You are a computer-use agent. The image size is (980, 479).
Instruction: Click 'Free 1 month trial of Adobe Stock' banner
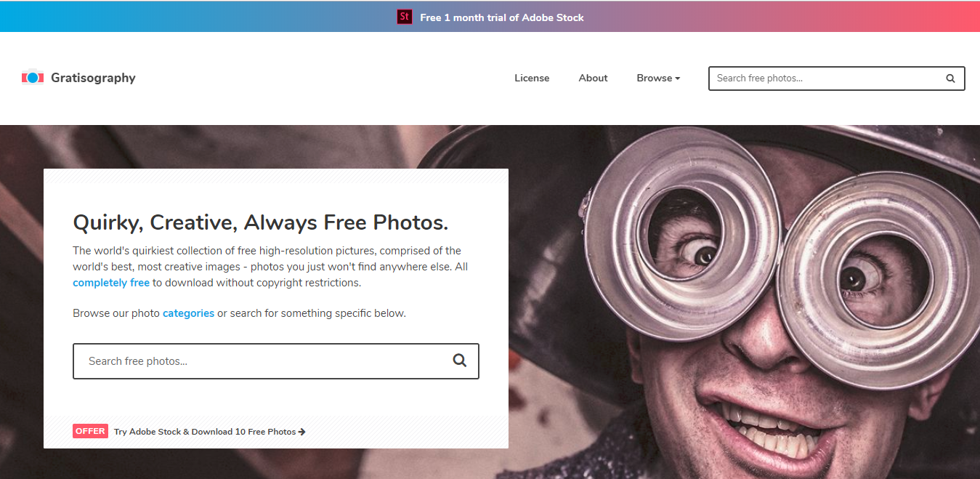click(502, 16)
